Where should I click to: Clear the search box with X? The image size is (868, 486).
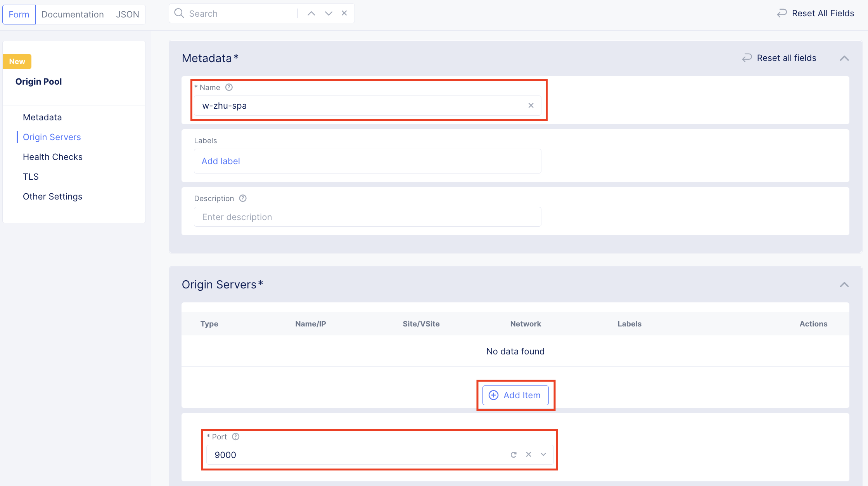pyautogui.click(x=344, y=13)
